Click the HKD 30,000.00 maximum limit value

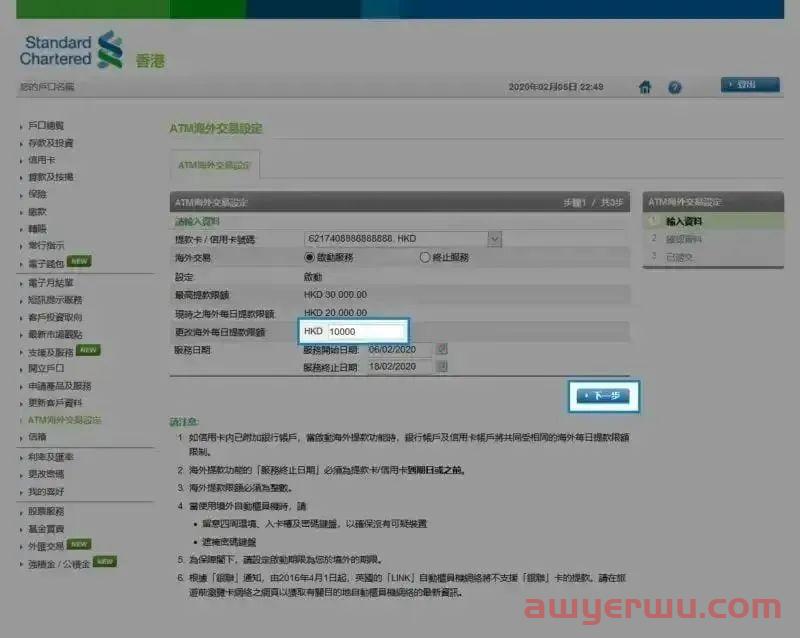335,295
